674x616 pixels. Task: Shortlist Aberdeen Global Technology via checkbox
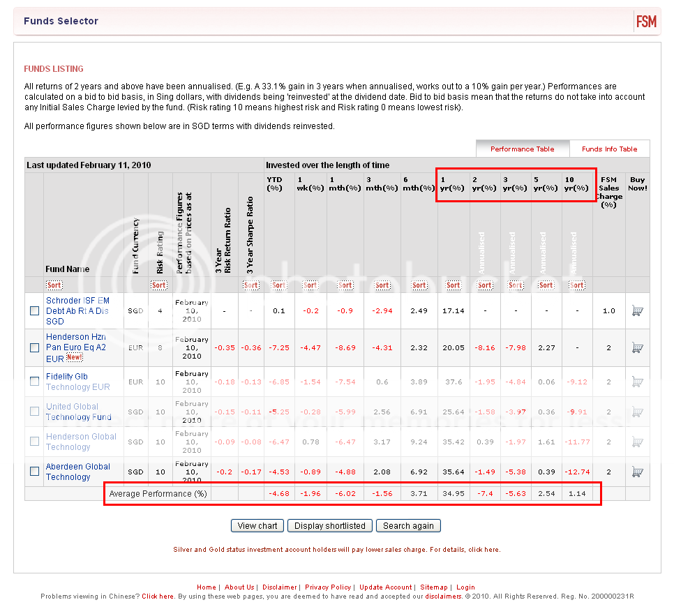click(x=34, y=472)
